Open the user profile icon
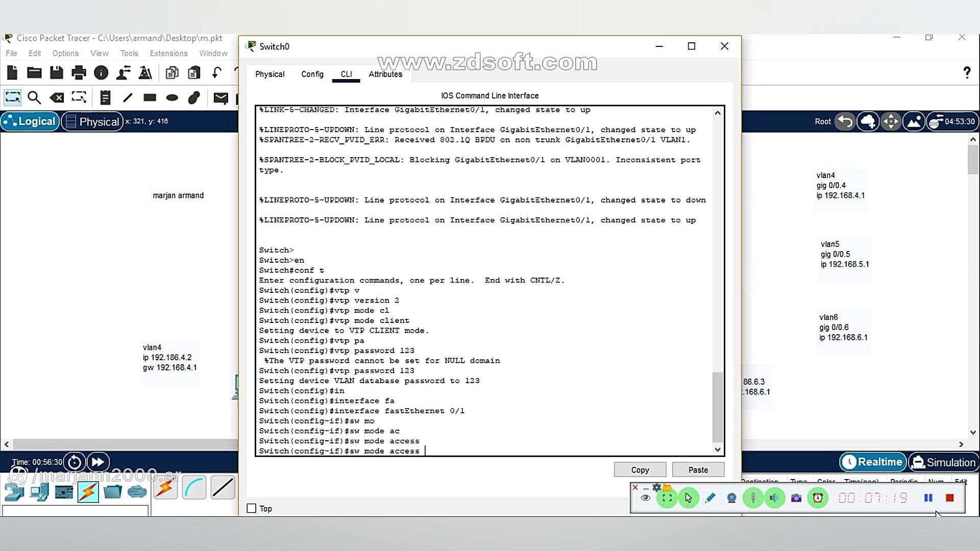Screen dimensions: 980x551 [x=123, y=73]
